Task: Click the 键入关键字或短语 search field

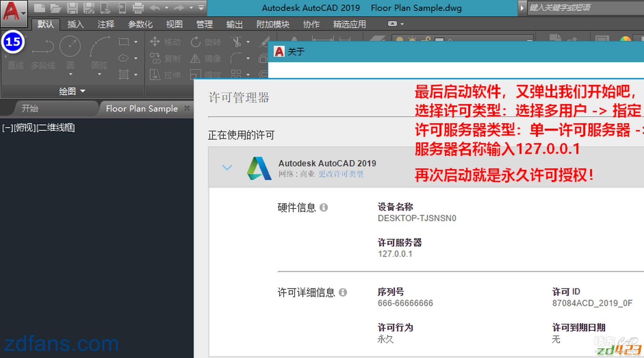Action: 585,8
